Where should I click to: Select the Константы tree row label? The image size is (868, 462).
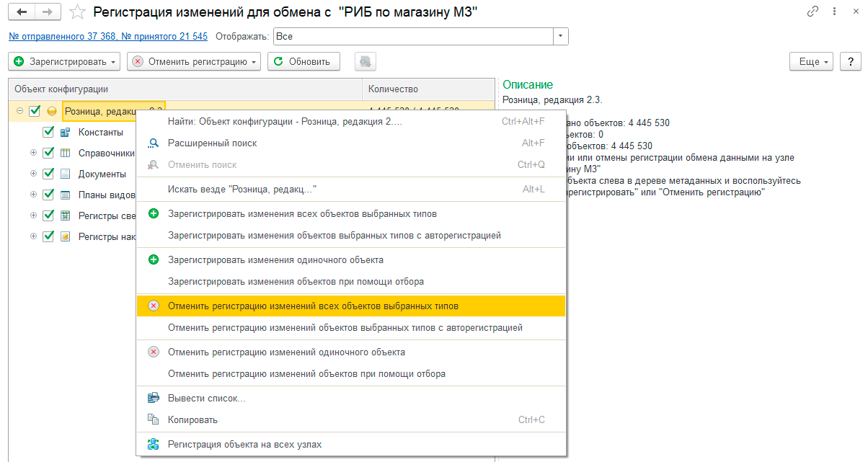101,132
